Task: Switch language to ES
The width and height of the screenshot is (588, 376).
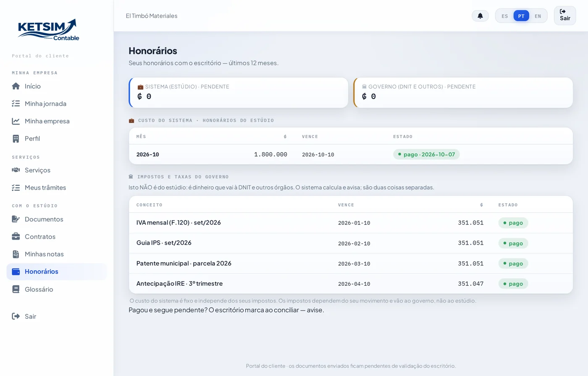Action: (x=505, y=16)
